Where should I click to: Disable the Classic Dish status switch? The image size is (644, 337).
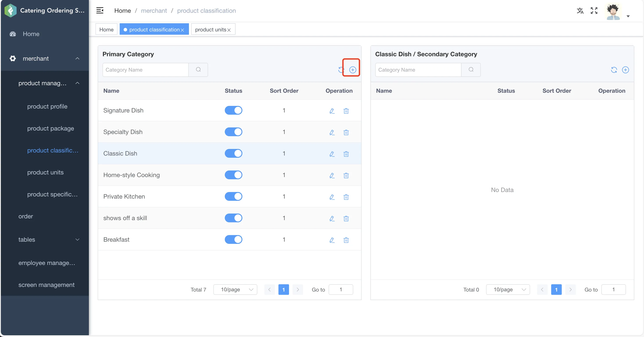pos(233,153)
